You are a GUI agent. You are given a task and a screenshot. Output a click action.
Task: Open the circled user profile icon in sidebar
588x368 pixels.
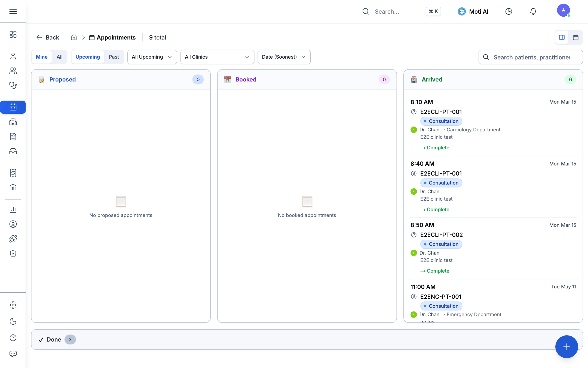click(13, 224)
